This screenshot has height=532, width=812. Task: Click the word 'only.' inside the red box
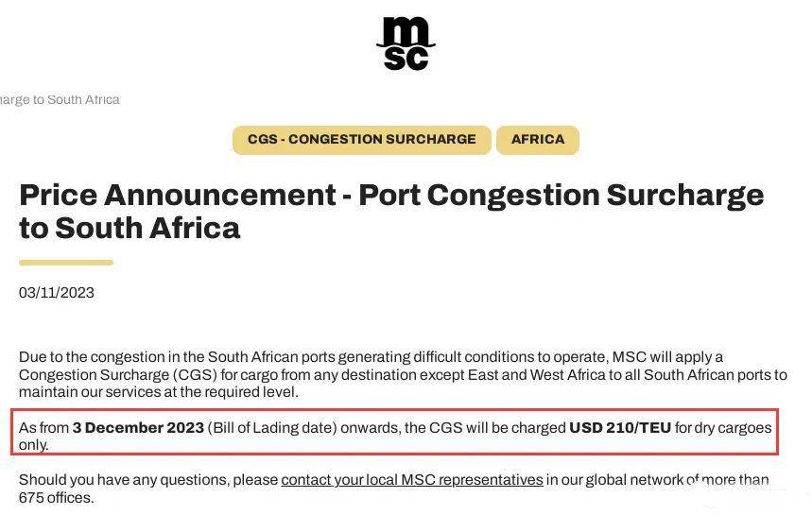coord(34,445)
